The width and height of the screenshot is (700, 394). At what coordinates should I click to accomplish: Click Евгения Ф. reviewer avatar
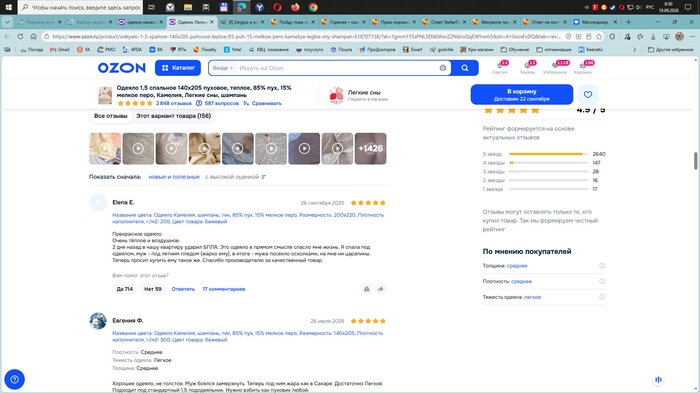pyautogui.click(x=98, y=321)
